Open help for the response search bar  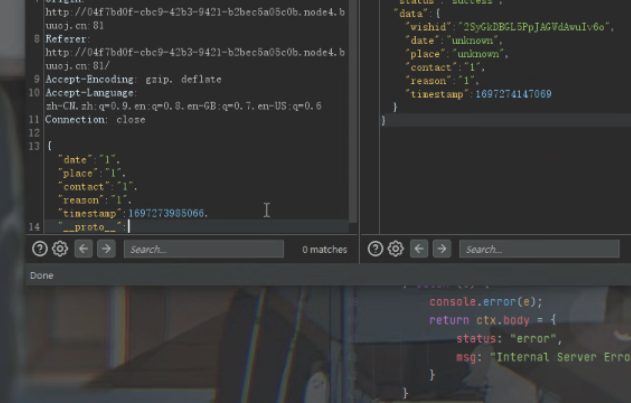pyautogui.click(x=375, y=249)
